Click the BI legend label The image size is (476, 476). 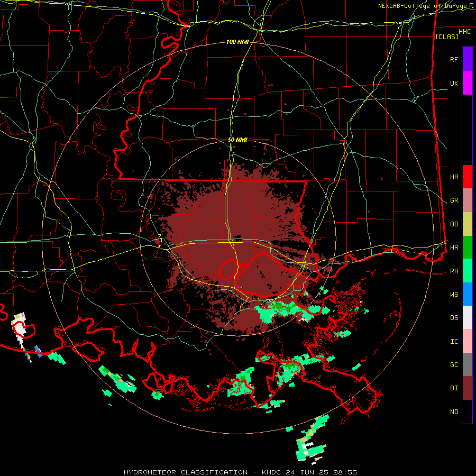[x=454, y=388]
